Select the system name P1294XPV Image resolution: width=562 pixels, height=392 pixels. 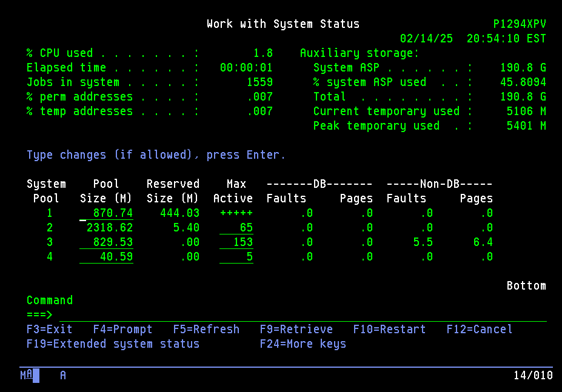520,24
